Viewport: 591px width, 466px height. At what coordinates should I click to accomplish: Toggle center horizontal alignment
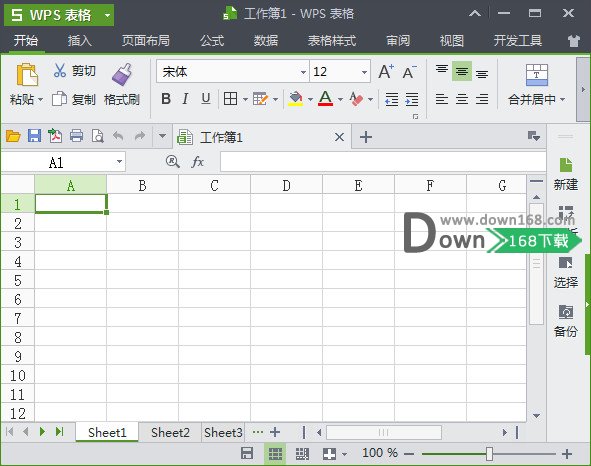[x=462, y=99]
